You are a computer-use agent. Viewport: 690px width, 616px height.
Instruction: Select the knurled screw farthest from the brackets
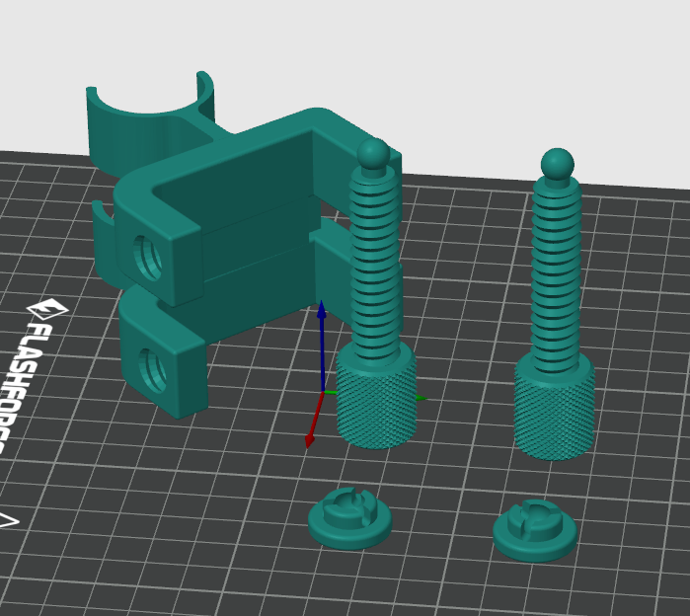pos(556,304)
